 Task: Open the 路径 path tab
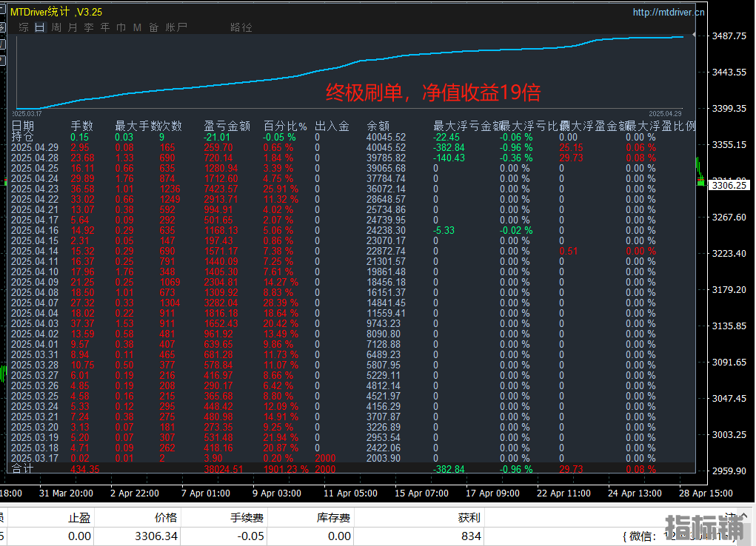[x=241, y=27]
